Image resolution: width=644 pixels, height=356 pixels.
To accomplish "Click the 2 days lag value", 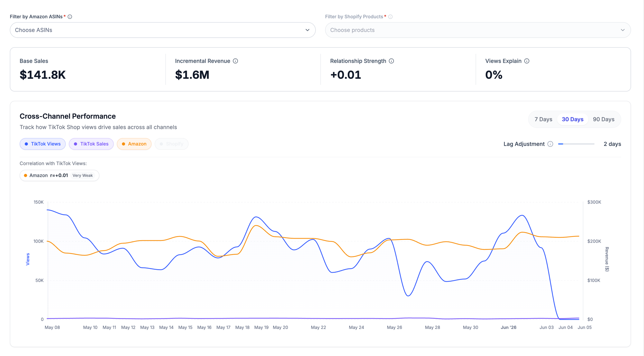I will pos(612,144).
